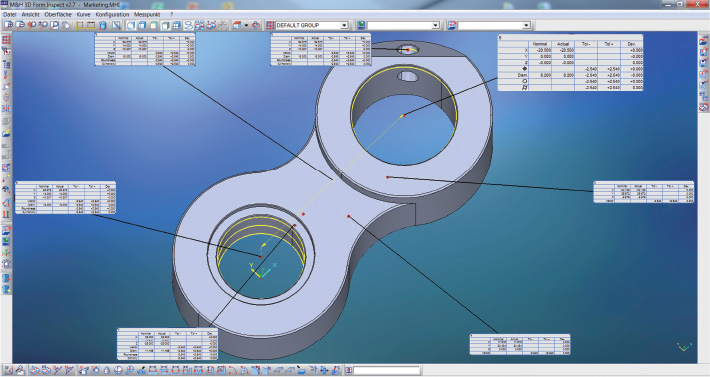
Task: Expand the last empty combo box in top toolbar
Action: [x=526, y=25]
